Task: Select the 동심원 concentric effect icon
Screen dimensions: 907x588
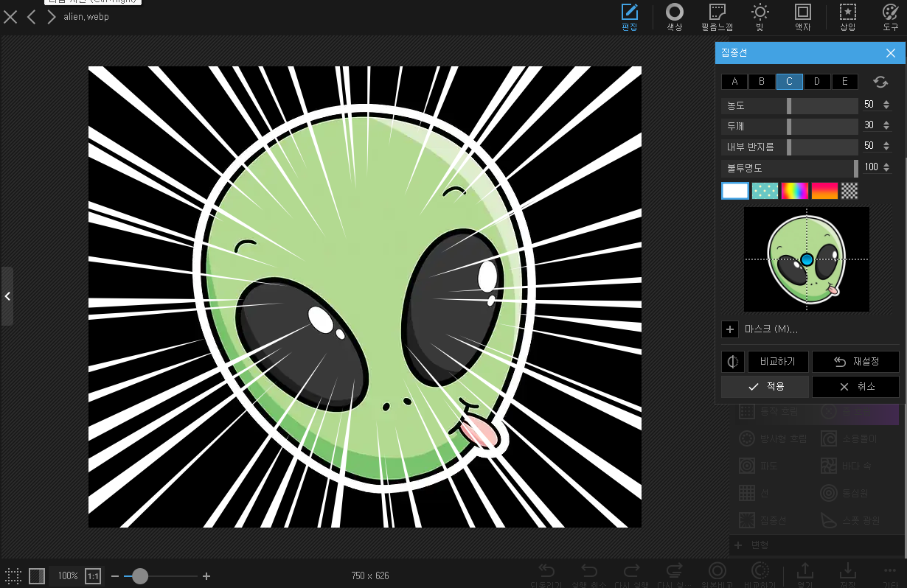Action: tap(829, 493)
